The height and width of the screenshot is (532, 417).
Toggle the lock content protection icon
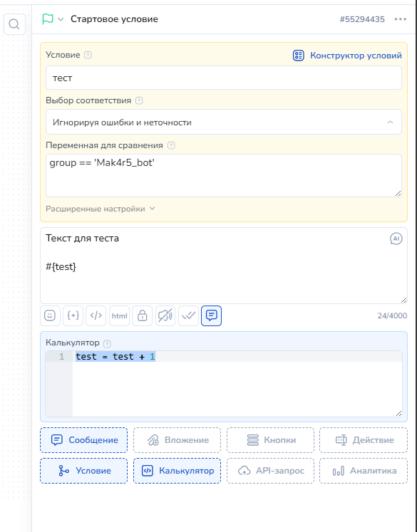pos(143,315)
